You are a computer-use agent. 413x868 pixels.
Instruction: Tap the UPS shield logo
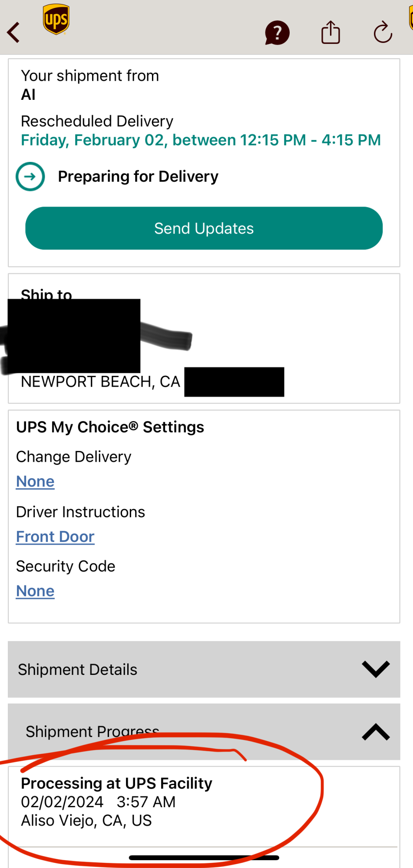click(x=56, y=19)
